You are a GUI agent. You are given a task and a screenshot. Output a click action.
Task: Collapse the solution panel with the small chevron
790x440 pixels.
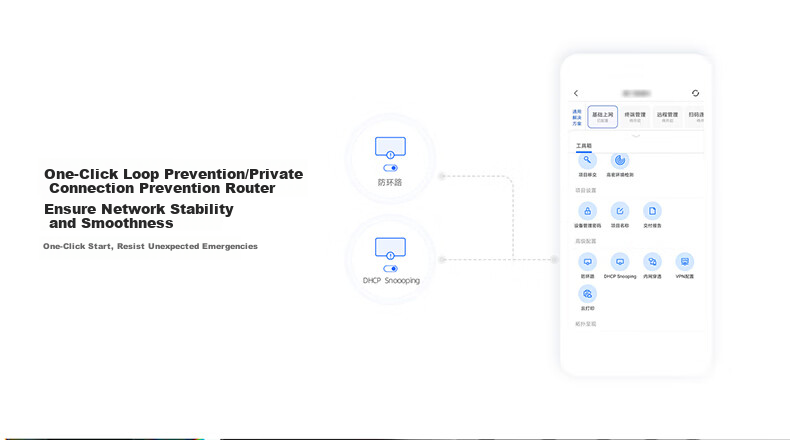[636, 136]
